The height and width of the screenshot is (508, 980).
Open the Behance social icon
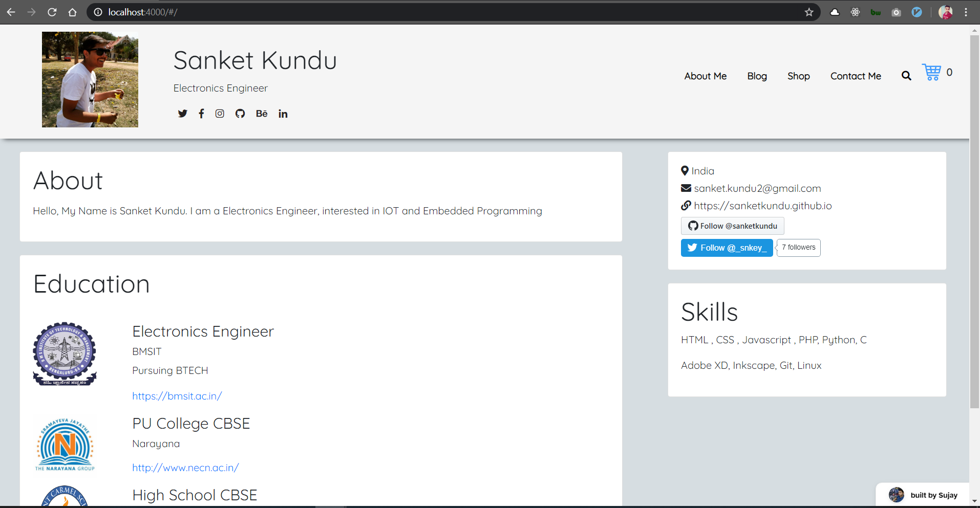[262, 114]
